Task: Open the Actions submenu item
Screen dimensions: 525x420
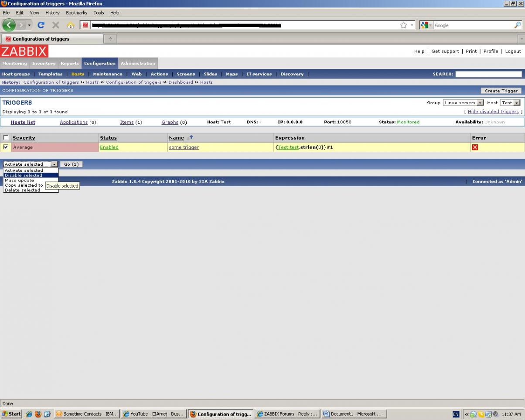Action: [x=159, y=74]
